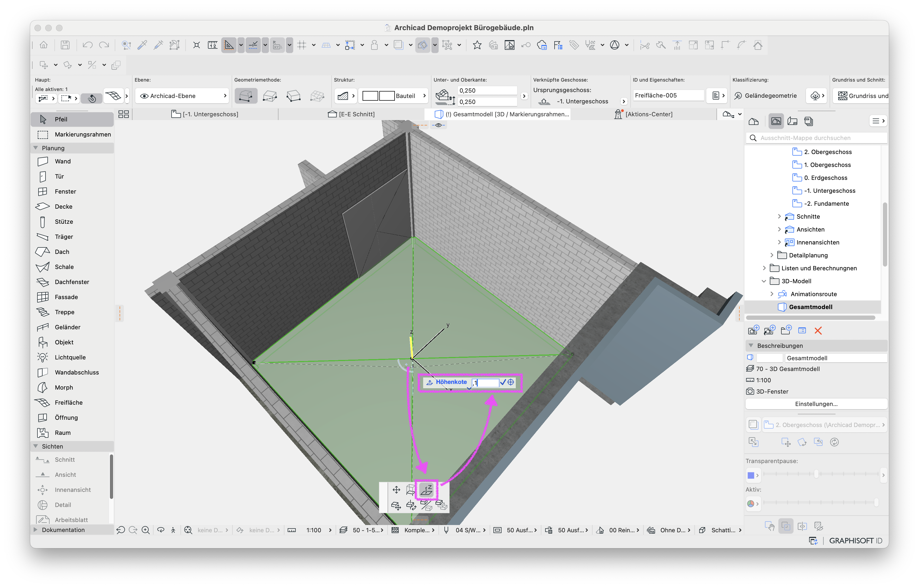Collapse the Beschreibungen panel
Screen dimensions: 919x588
coord(751,346)
